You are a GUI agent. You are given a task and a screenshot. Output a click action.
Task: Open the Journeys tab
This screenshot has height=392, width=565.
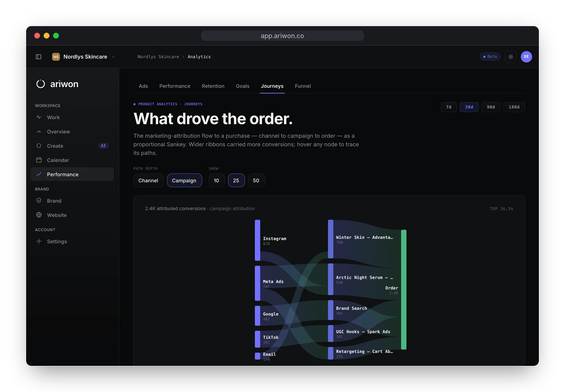(272, 86)
